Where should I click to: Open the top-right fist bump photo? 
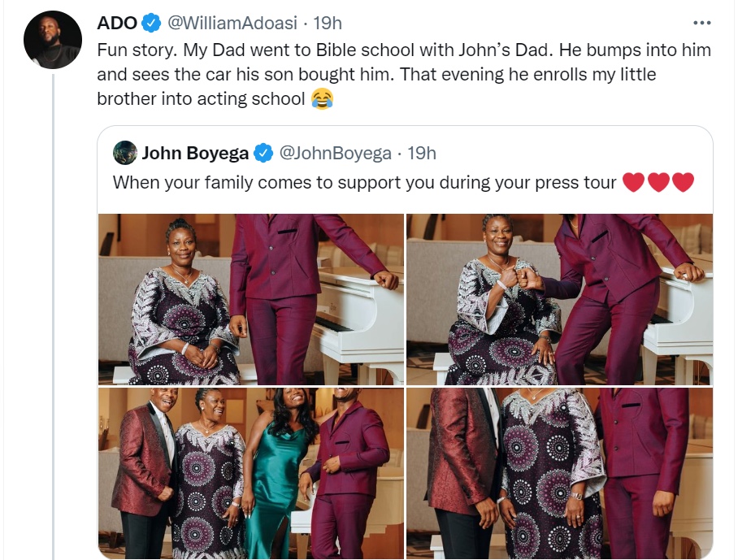click(x=559, y=299)
